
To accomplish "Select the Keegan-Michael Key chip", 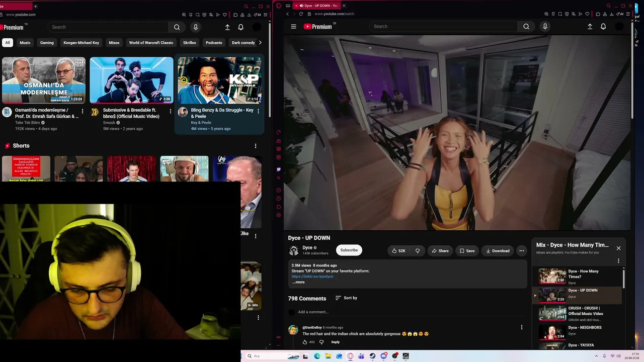I will point(81,43).
